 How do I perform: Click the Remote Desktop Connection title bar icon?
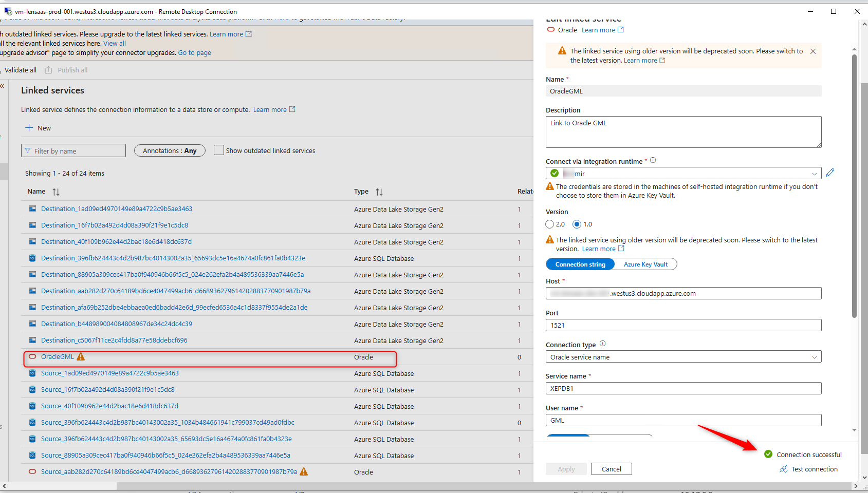click(x=8, y=11)
